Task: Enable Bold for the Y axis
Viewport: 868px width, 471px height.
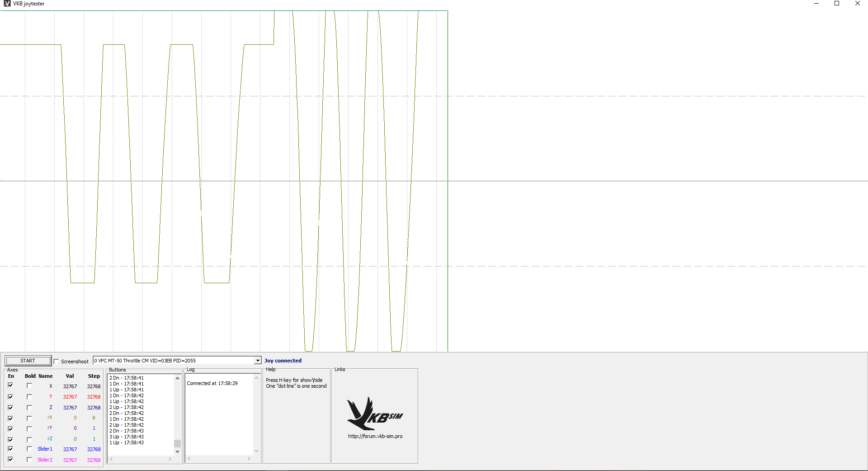Action: point(29,397)
